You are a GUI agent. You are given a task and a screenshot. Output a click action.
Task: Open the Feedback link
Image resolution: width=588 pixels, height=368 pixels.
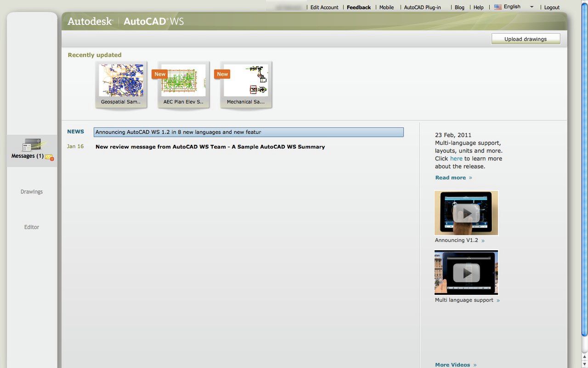pyautogui.click(x=359, y=7)
